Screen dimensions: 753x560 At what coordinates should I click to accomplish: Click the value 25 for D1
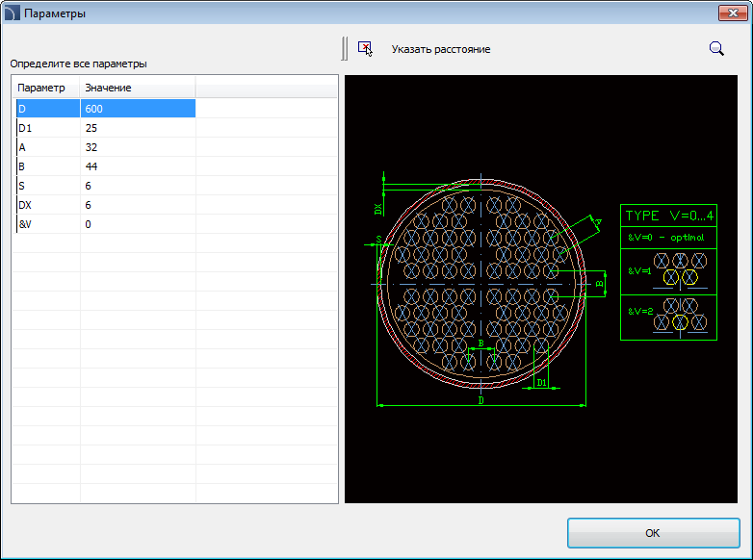pyautogui.click(x=138, y=128)
